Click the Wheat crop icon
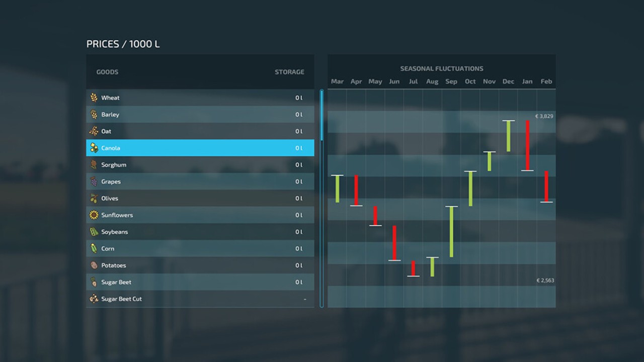 click(x=94, y=98)
